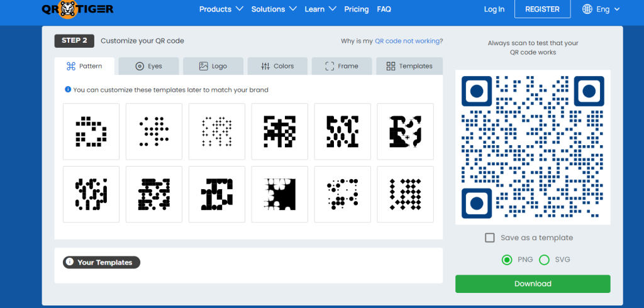644x308 pixels.
Task: Click the Colors sliders icon
Action: (x=265, y=66)
